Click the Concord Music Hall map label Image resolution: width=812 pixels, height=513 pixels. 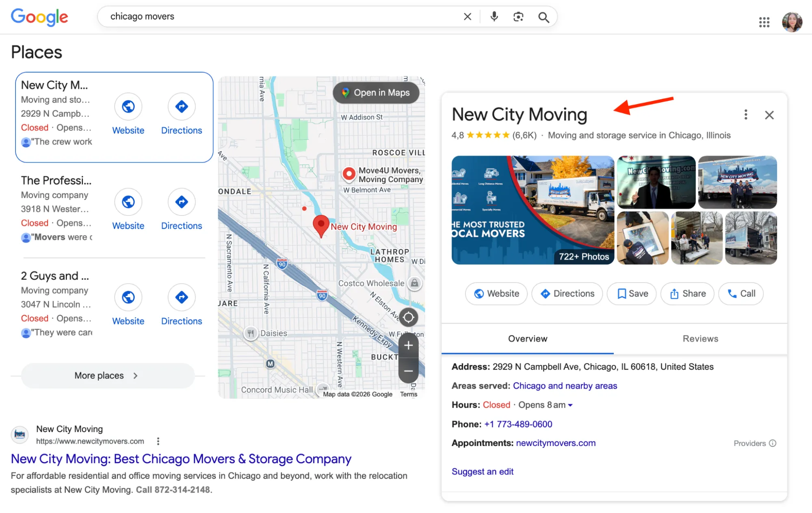point(277,390)
